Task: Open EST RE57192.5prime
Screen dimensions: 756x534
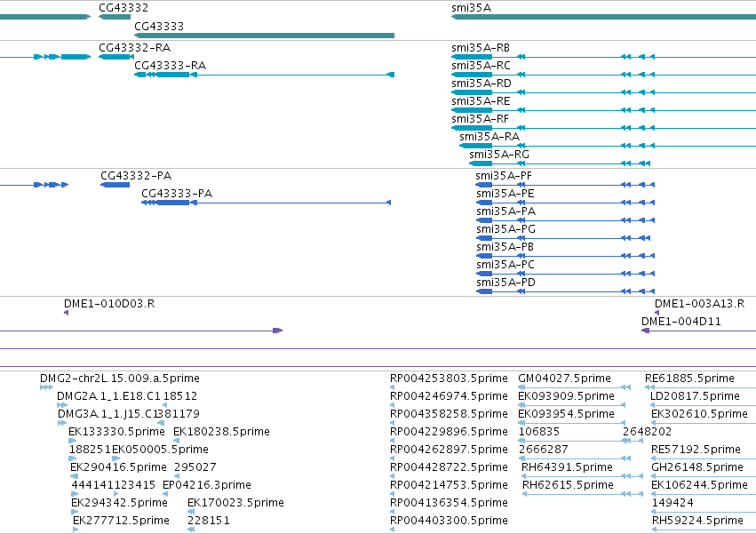Action: 696,450
